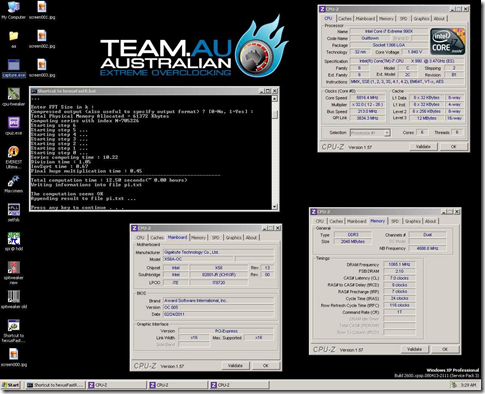Click the Dual channels value
Viewport: 485px width, 394px height.
[x=427, y=235]
